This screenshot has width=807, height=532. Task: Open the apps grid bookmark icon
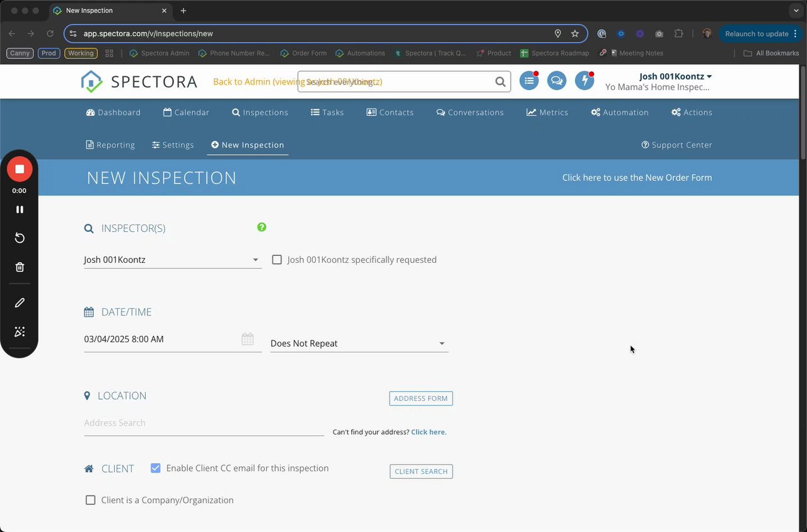(x=109, y=53)
